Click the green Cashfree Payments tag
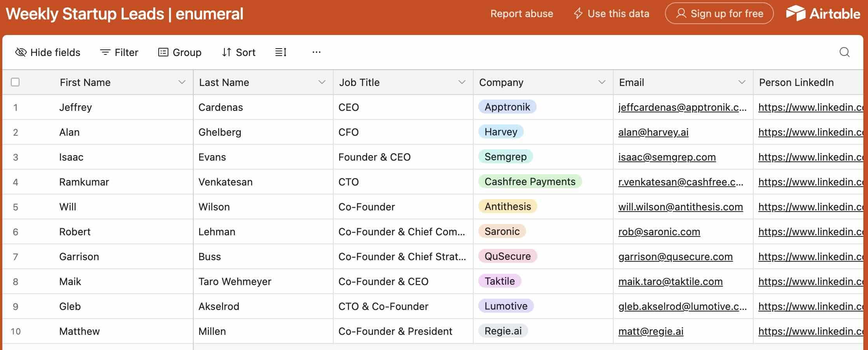 (x=530, y=182)
